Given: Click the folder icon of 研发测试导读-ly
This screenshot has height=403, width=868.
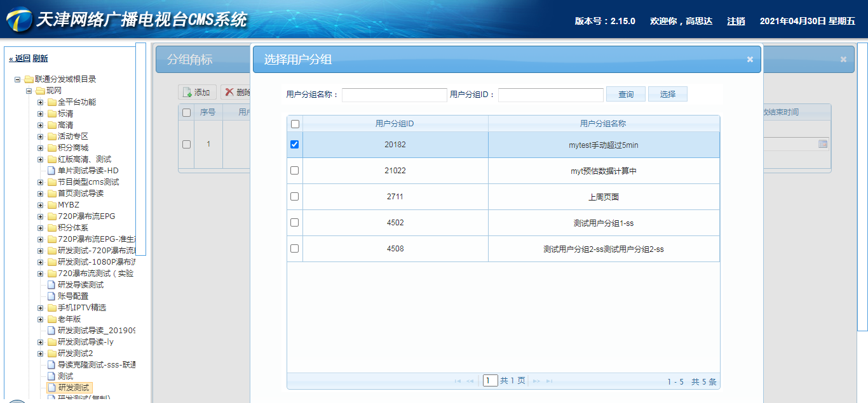Looking at the screenshot, I should click(52, 342).
